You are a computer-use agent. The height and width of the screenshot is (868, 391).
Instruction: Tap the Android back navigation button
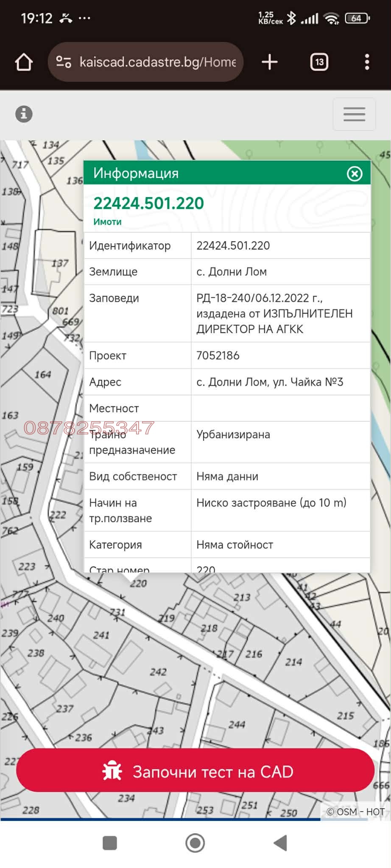(x=280, y=843)
